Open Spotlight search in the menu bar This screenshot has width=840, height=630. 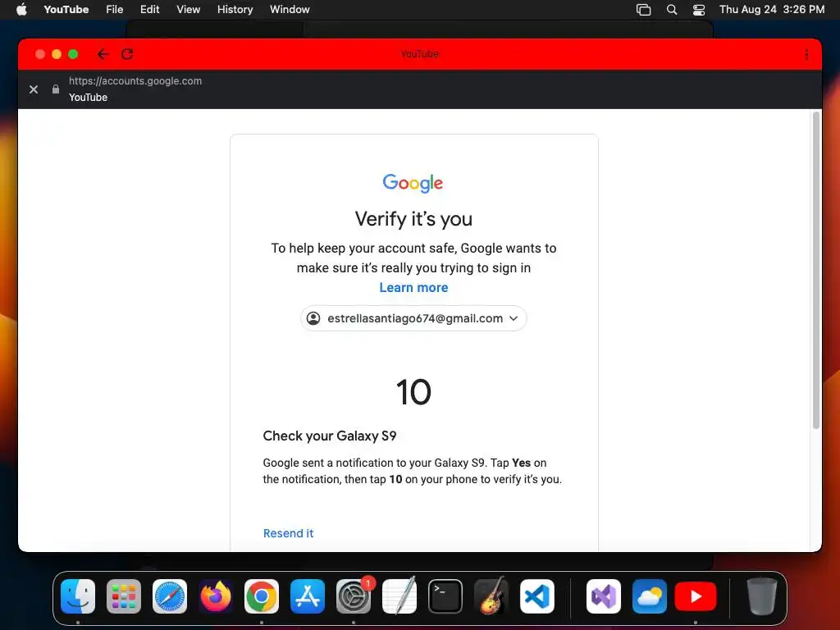click(x=671, y=9)
